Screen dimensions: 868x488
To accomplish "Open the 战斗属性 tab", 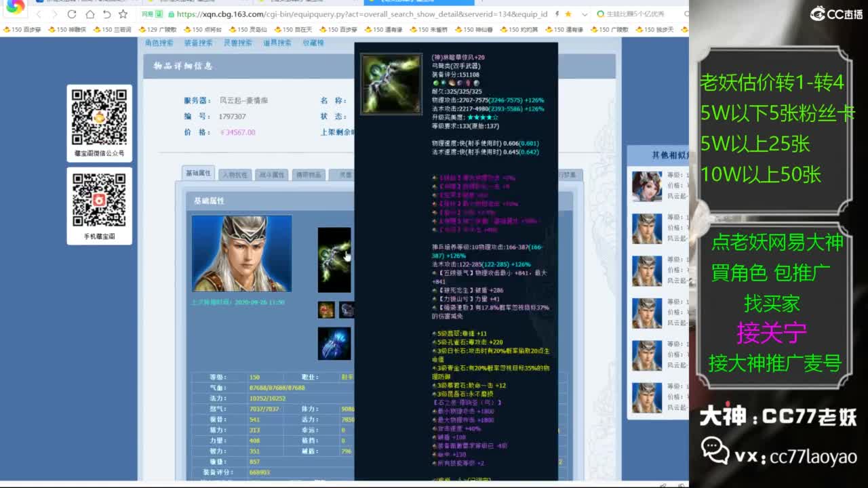I will (271, 175).
